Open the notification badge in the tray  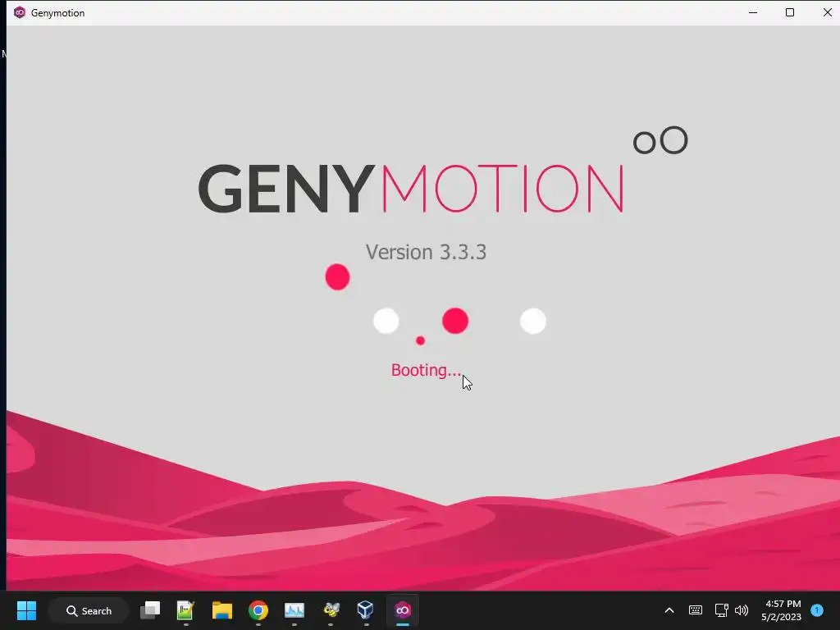pyautogui.click(x=817, y=610)
